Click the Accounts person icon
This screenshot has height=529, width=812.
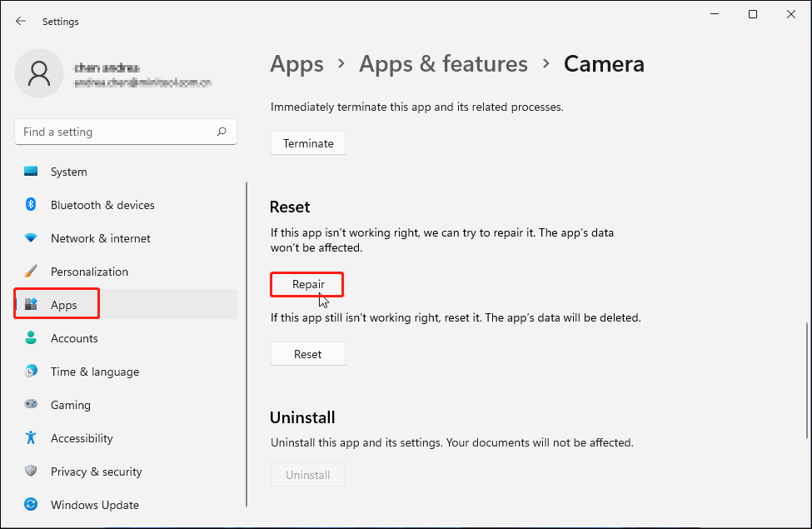click(x=31, y=338)
